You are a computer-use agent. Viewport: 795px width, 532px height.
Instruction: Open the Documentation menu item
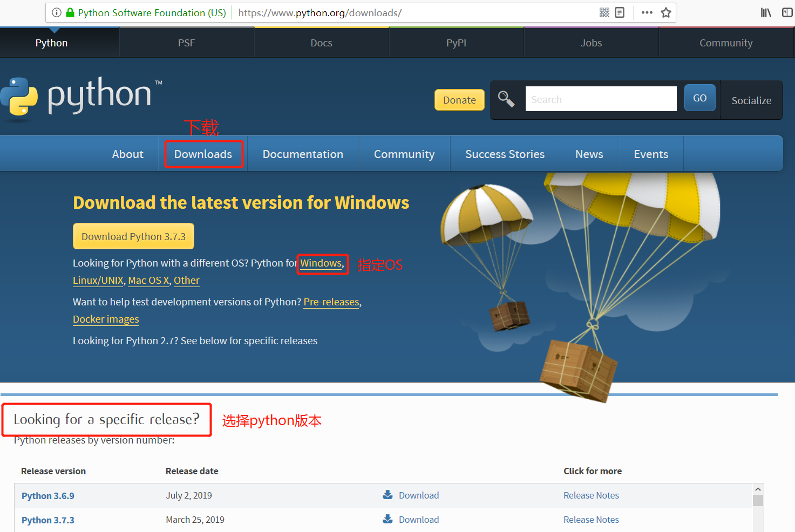303,154
